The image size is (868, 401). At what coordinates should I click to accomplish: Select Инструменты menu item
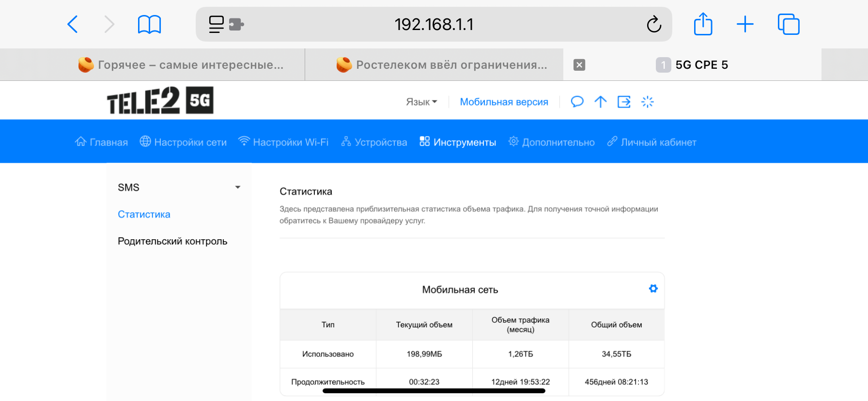point(458,142)
